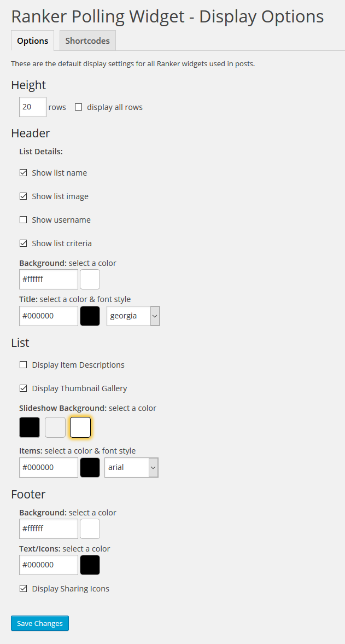Open the Items font dropdown showing arial
Screen dimensions: 345x644
coord(131,467)
